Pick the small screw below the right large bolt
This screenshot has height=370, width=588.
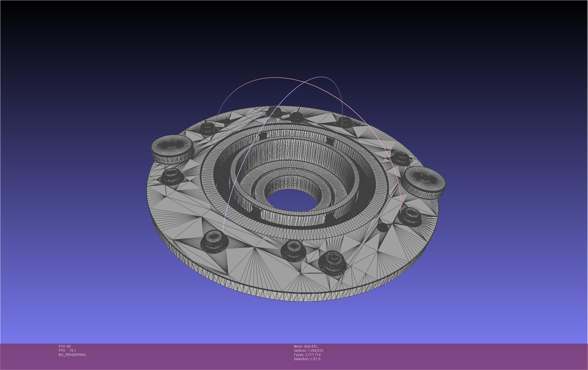pyautogui.click(x=410, y=217)
